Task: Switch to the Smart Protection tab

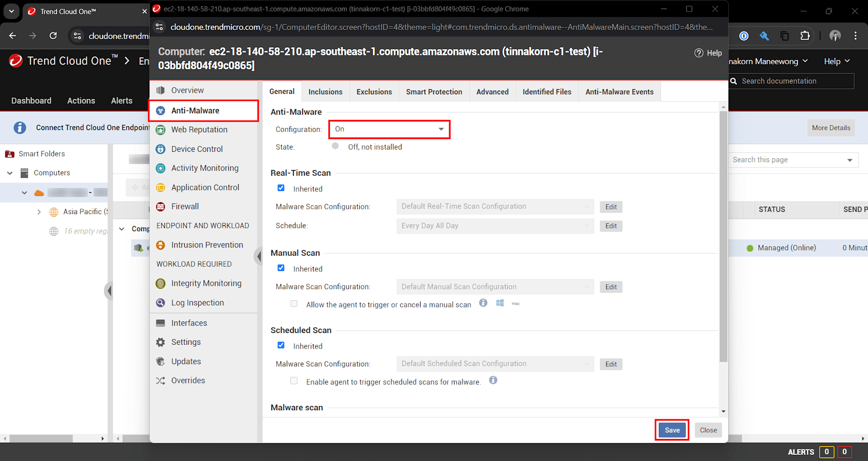Action: click(434, 92)
